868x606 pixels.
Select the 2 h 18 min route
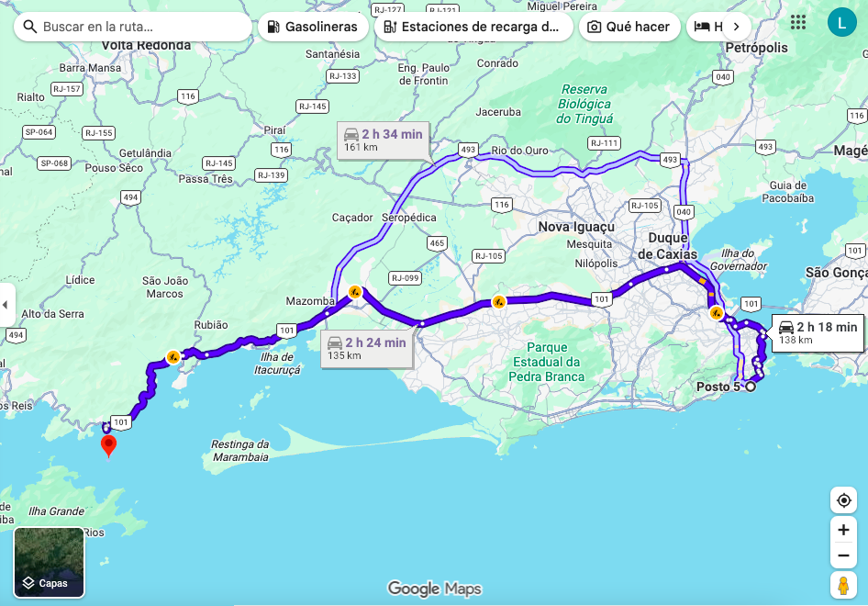(818, 333)
